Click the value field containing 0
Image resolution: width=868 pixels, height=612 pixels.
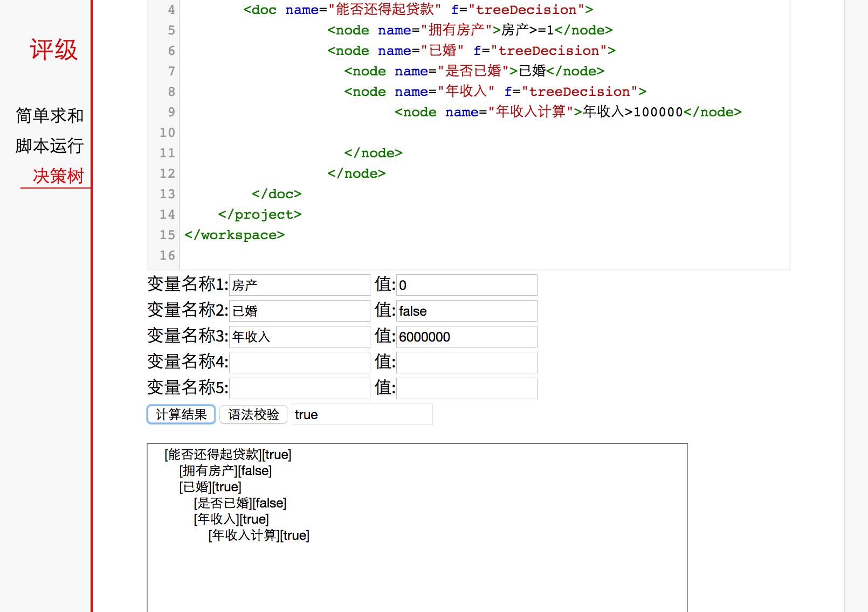click(466, 285)
